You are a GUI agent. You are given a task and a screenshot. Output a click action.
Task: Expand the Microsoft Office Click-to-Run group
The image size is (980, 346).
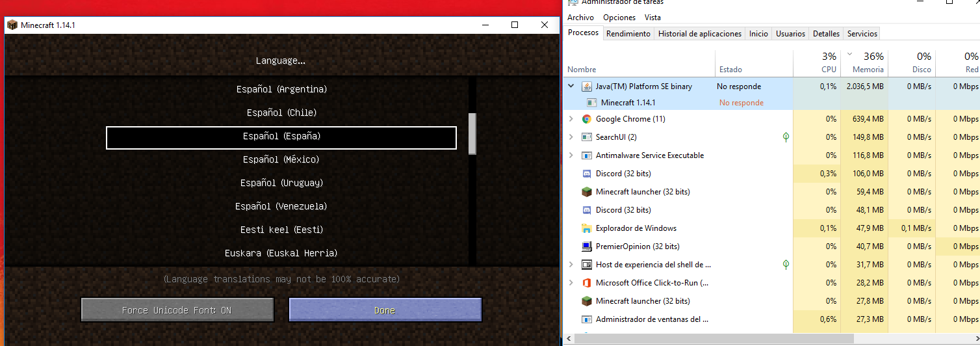[571, 283]
